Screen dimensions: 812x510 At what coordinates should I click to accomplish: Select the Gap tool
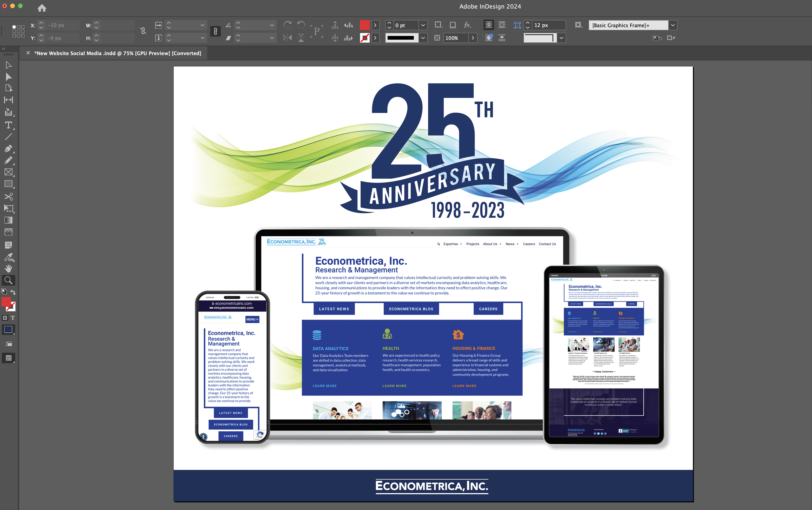(9, 100)
